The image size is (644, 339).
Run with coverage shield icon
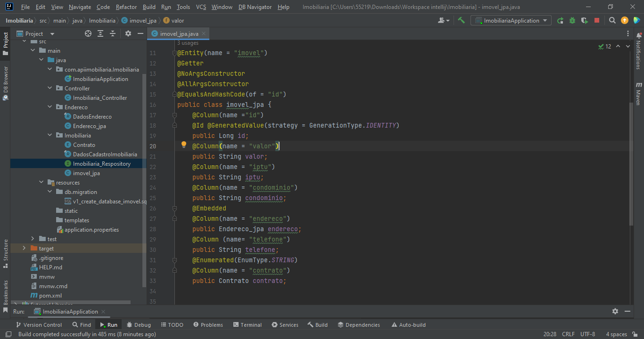585,20
